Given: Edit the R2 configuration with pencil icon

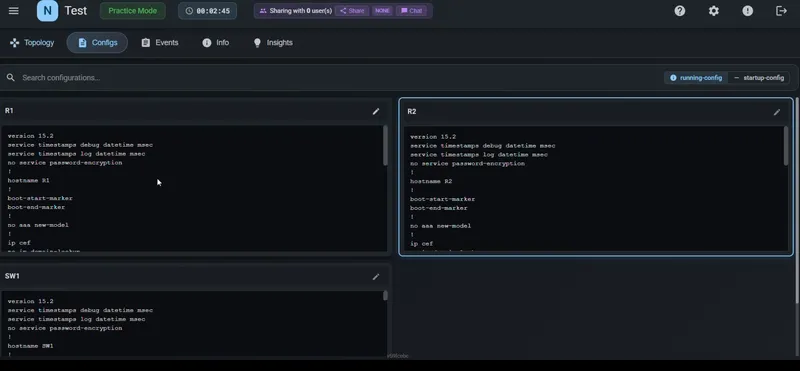Looking at the screenshot, I should 777,112.
